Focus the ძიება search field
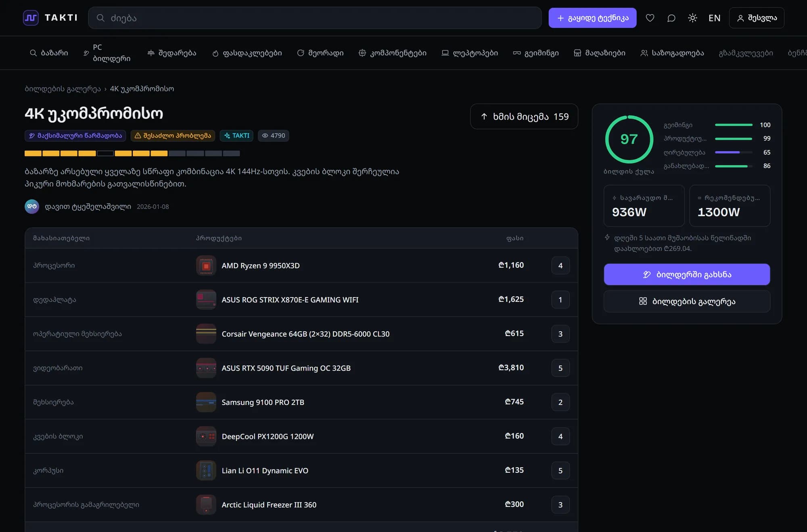807x532 pixels. pos(315,18)
